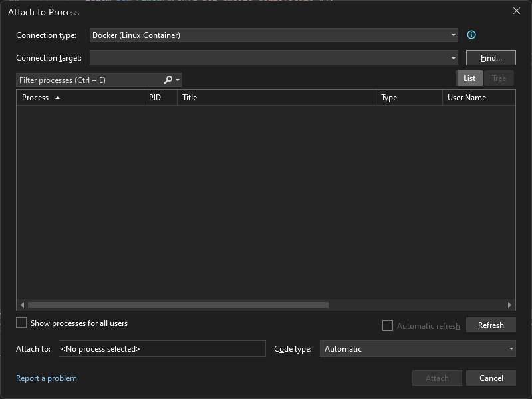
Task: Click inside the Filter processes search box
Action: (86, 80)
